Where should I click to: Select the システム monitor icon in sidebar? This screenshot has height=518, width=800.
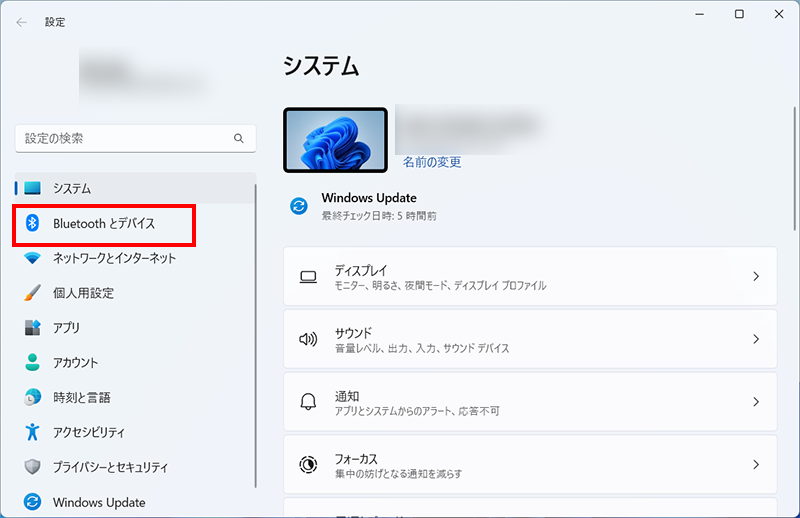point(33,188)
